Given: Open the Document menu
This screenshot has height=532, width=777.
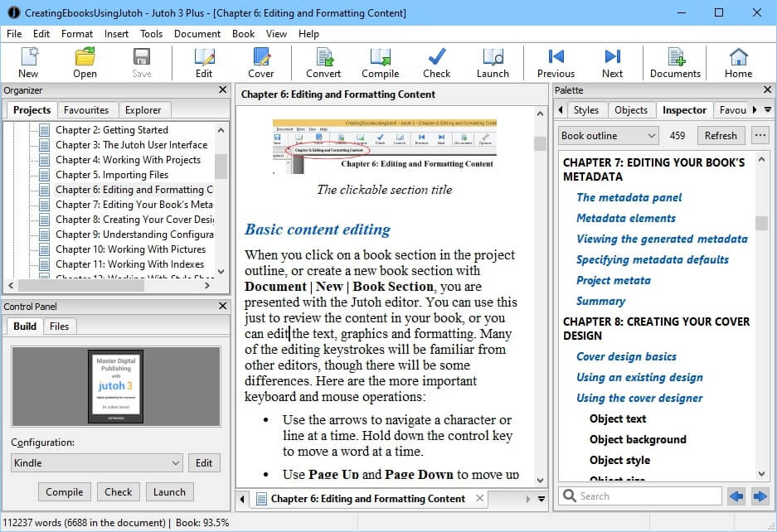Looking at the screenshot, I should coord(197,34).
